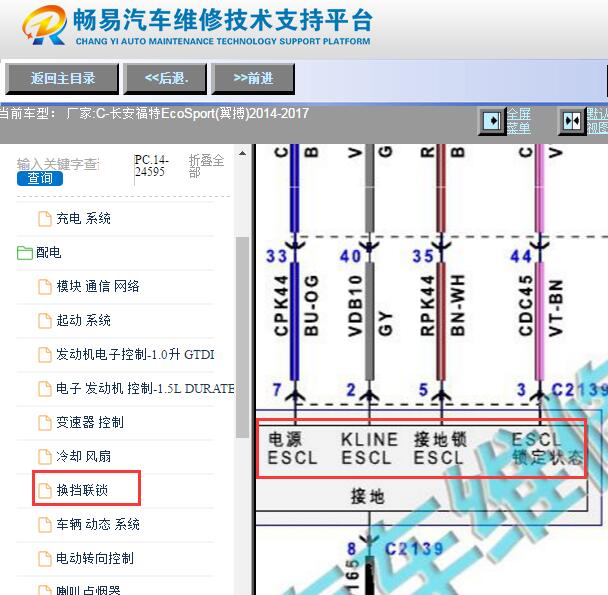608x595 pixels.
Task: Collapse the 配电 folder
Action: (x=24, y=253)
